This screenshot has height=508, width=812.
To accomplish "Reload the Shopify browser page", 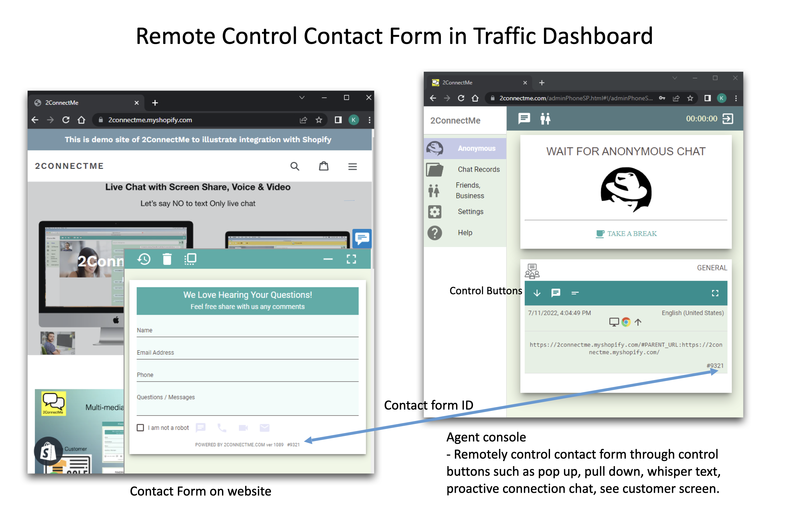I will click(x=66, y=120).
